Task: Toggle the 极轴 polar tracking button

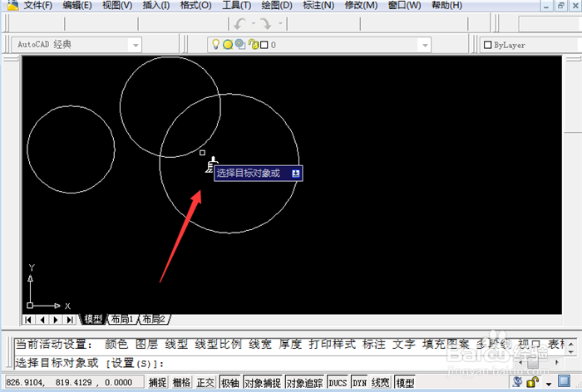Action: click(229, 382)
